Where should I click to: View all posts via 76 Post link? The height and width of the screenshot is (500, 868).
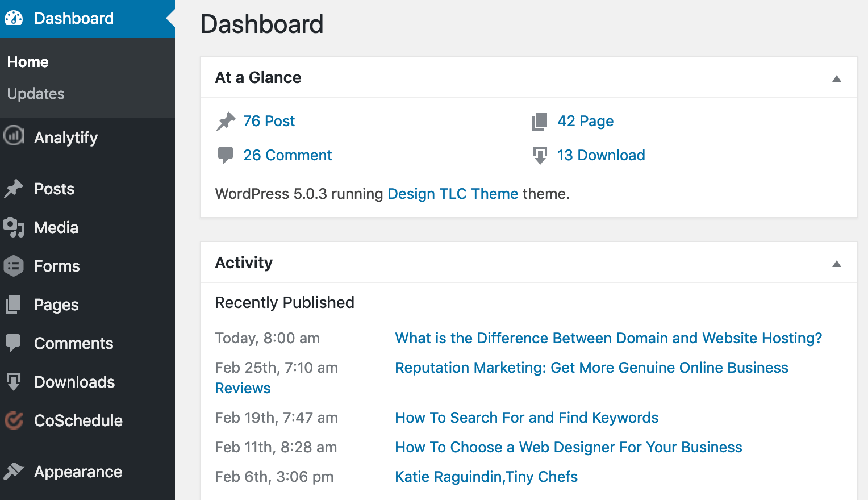pyautogui.click(x=269, y=121)
